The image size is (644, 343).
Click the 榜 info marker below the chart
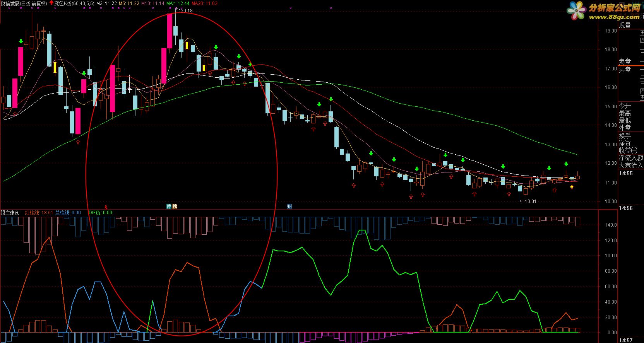(x=175, y=206)
